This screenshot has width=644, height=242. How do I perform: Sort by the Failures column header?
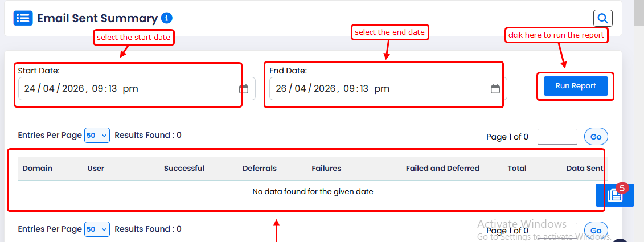pos(326,168)
